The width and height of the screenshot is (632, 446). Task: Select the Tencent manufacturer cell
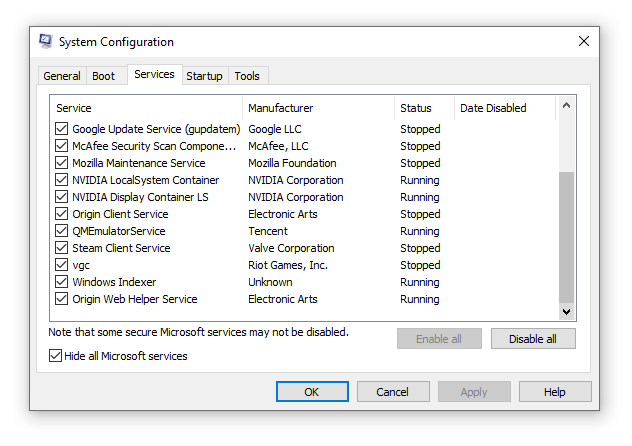(x=268, y=231)
